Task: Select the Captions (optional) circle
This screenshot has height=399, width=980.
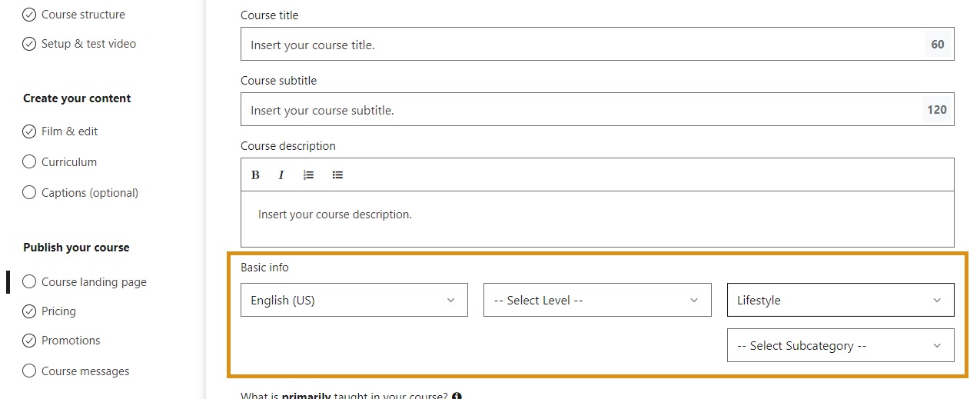Action: pyautogui.click(x=29, y=193)
